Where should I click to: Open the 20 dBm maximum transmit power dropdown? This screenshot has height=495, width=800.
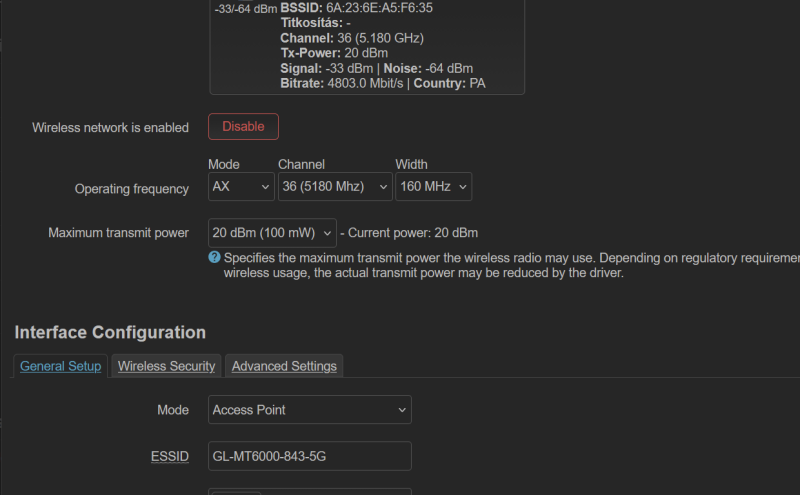272,233
